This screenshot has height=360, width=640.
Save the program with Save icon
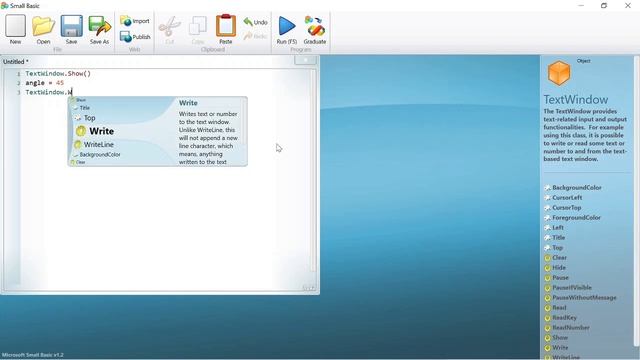point(71,29)
